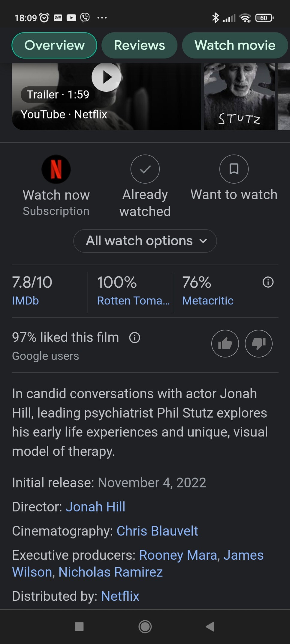290x644 pixels.
Task: Open the Stutz poster thumbnail
Action: tap(239, 97)
